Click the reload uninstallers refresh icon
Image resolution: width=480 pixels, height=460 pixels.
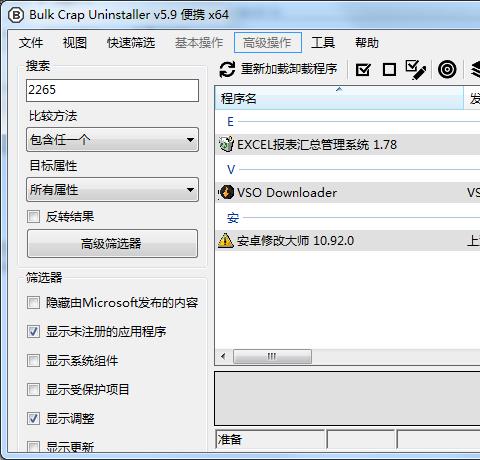point(227,69)
